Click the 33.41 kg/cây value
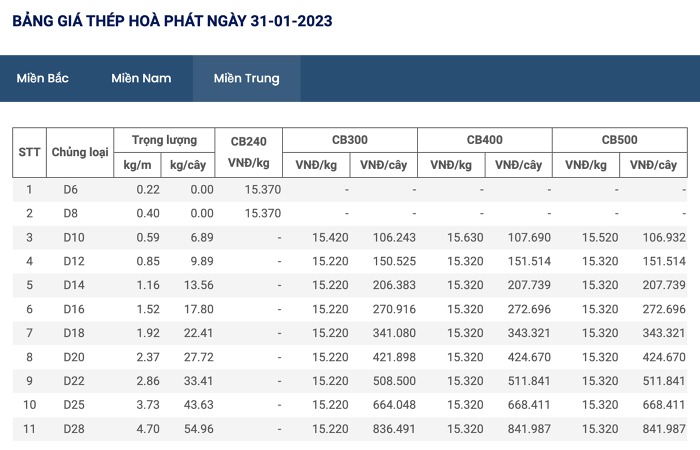The height and width of the screenshot is (450, 700). (199, 381)
